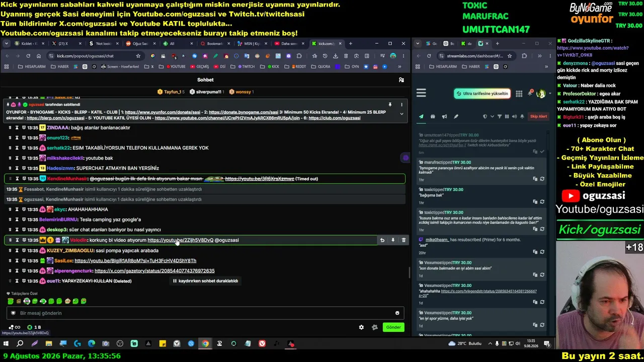
Task: Open the HABER bookmarks folder in Kick window
Action: [60, 66]
